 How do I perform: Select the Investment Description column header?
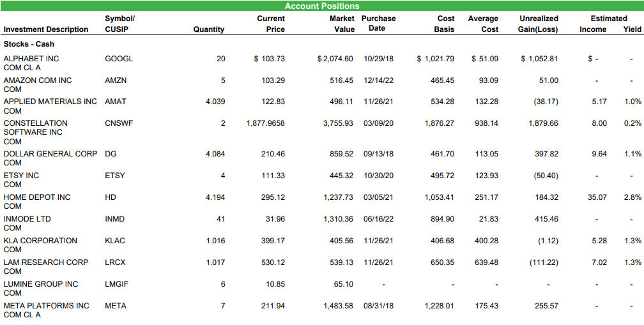click(46, 29)
